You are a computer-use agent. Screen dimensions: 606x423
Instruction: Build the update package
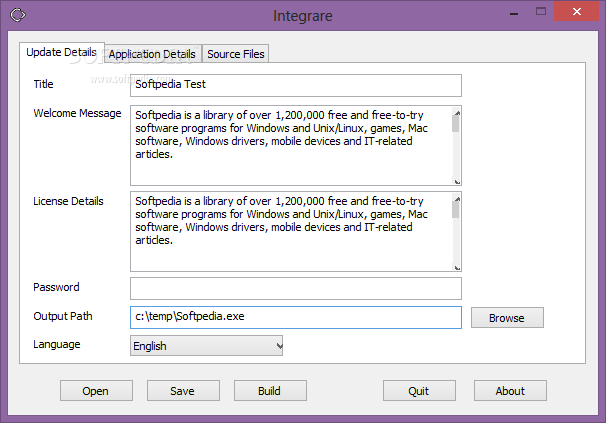(x=270, y=391)
